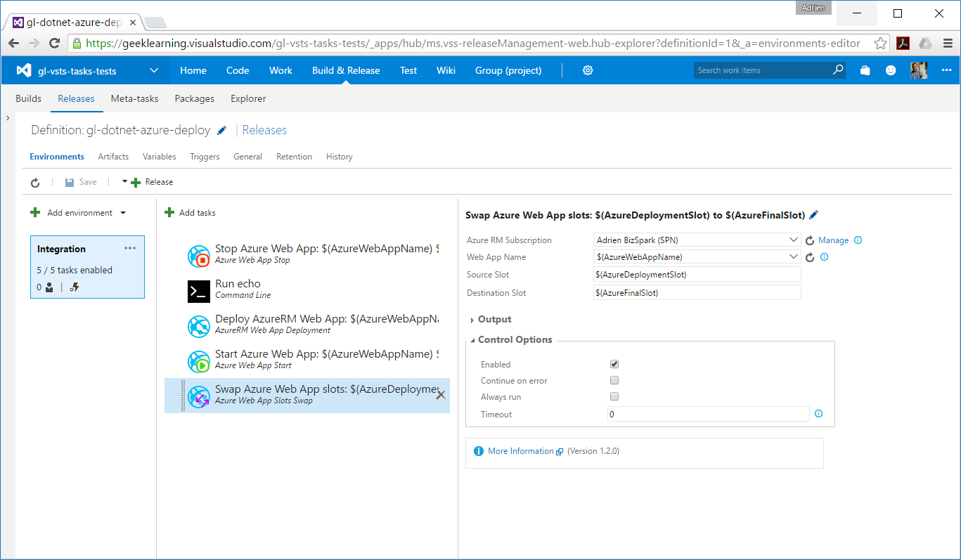This screenshot has height=560, width=961.
Task: Click the Releases link next to definition
Action: pyautogui.click(x=264, y=130)
